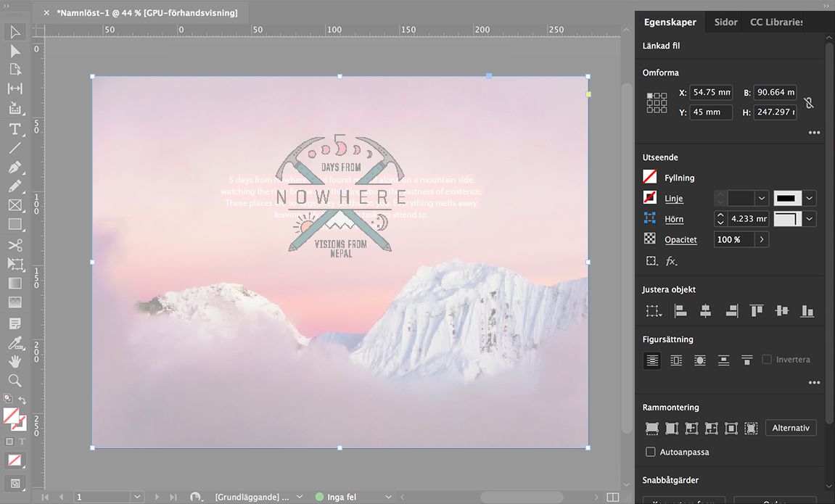The width and height of the screenshot is (835, 504).
Task: Open the Hörn corner options link
Action: coord(674,219)
